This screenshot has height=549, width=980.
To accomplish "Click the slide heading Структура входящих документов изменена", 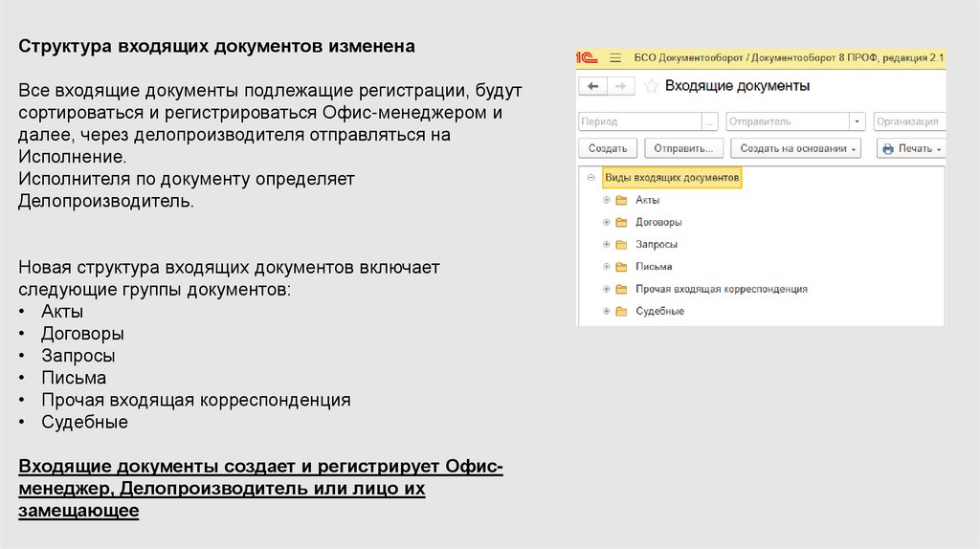I will [216, 46].
